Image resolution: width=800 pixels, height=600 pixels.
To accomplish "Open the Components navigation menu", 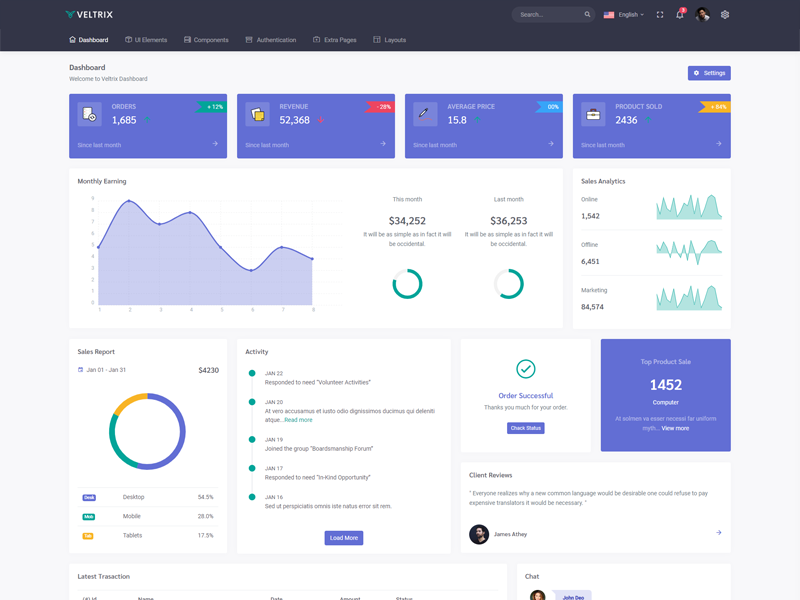I will (x=206, y=40).
